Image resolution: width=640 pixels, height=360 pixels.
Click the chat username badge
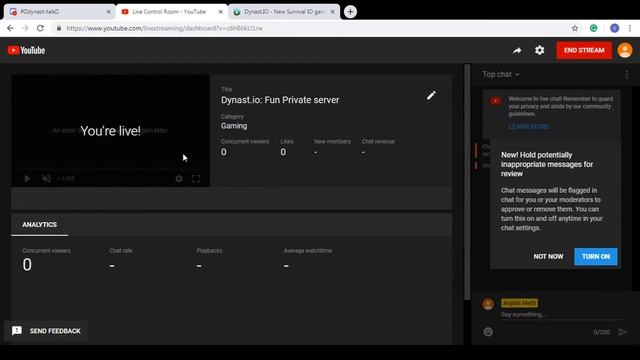click(x=519, y=303)
